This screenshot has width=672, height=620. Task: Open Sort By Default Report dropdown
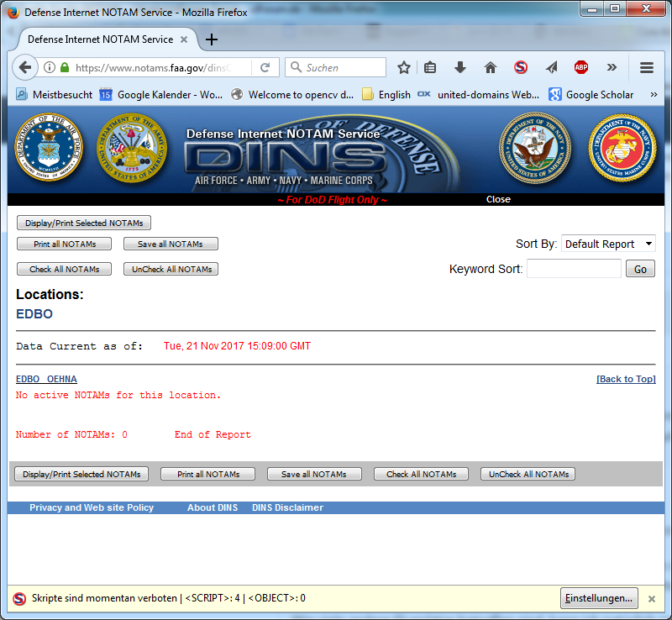tap(608, 244)
